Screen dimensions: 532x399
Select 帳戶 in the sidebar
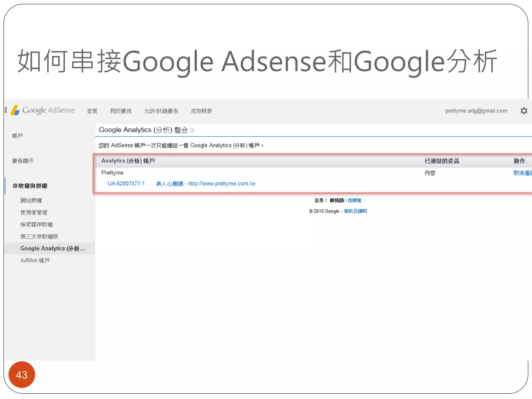click(17, 136)
